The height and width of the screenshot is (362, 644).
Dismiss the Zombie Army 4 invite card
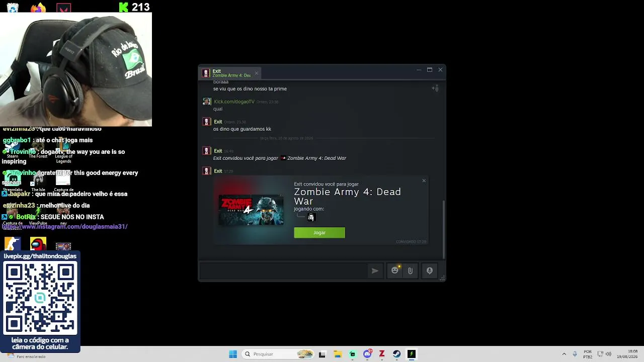(424, 180)
